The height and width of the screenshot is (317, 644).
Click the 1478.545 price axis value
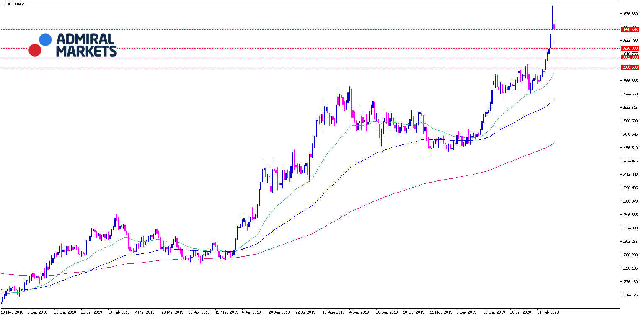[630, 134]
